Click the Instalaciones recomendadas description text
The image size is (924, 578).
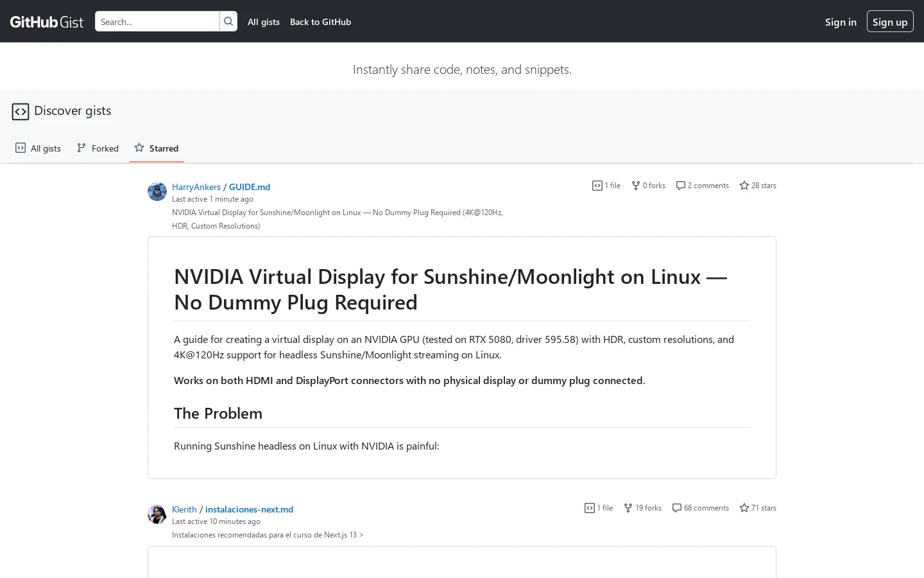pos(268,535)
